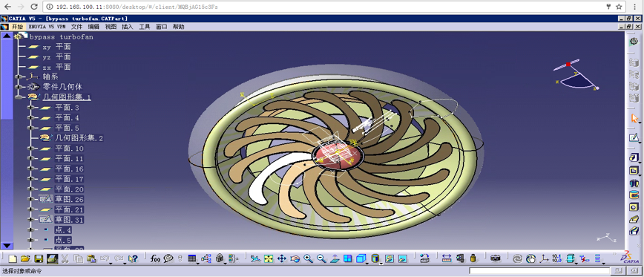Open the 开始 menu
644x277 pixels.
click(x=17, y=27)
